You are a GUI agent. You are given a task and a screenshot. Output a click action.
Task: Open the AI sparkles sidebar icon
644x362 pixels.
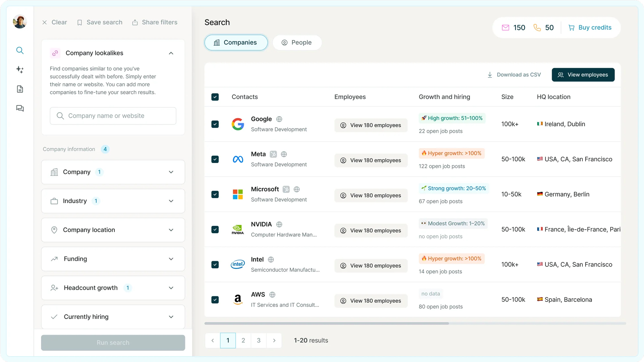[x=20, y=70]
